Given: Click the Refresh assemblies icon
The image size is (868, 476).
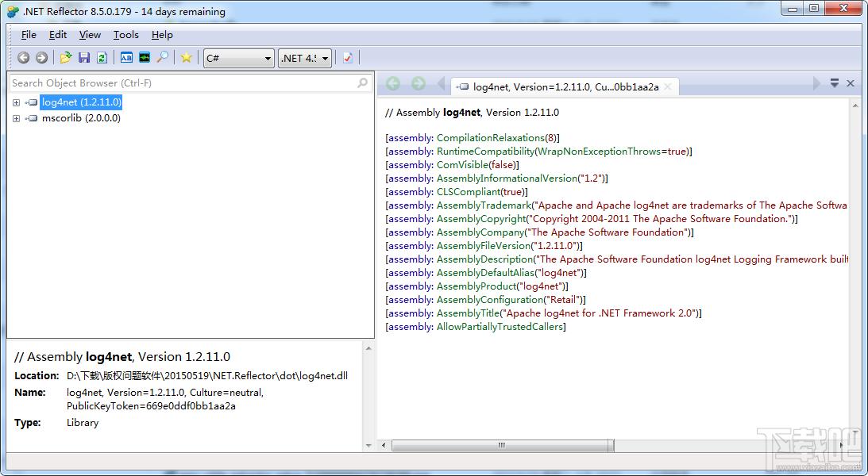Looking at the screenshot, I should (102, 57).
